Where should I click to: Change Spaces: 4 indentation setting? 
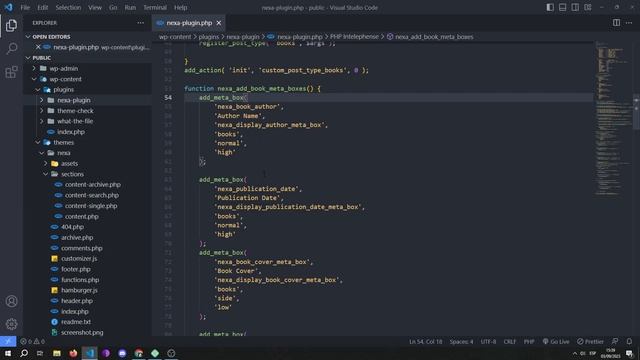pos(461,341)
